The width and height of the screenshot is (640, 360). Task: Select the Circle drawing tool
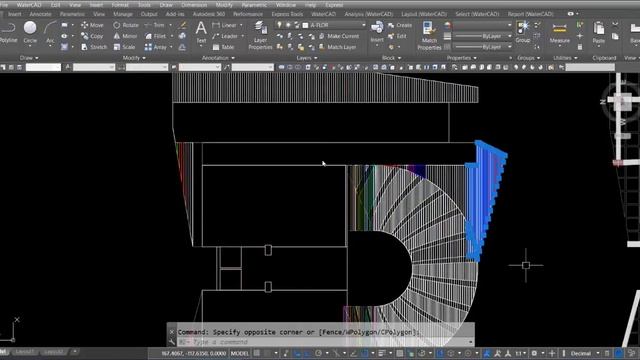30,32
